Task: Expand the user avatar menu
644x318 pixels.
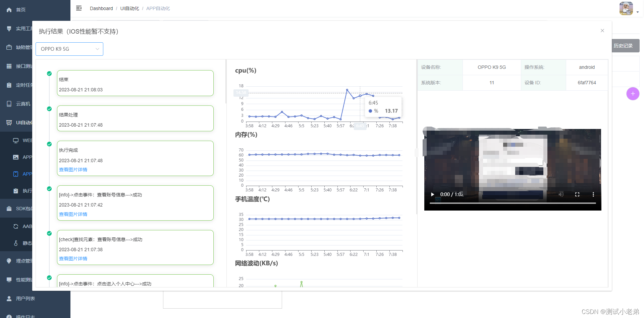Action: coord(627,8)
